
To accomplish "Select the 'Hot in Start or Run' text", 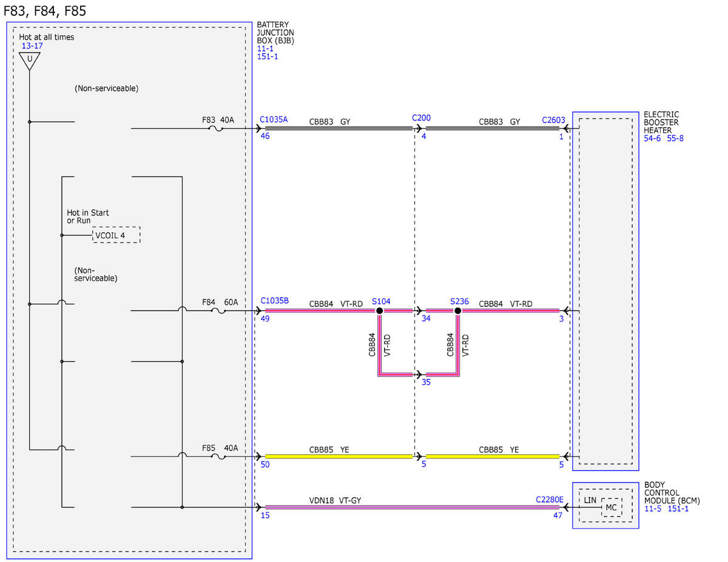I will (88, 216).
